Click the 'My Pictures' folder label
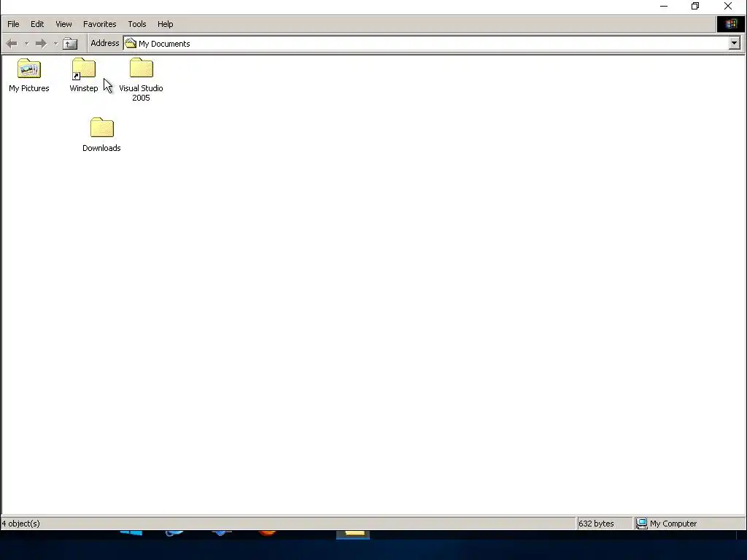Screen dimensions: 747x560 [29, 88]
